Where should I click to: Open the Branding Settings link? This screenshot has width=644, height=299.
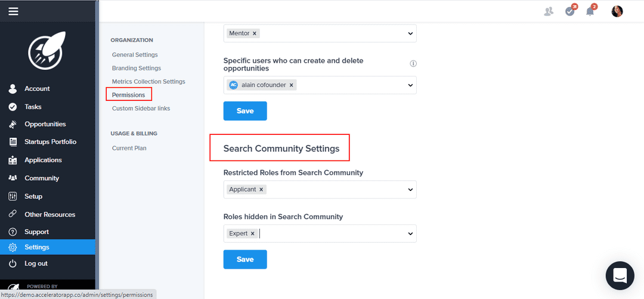tap(136, 68)
